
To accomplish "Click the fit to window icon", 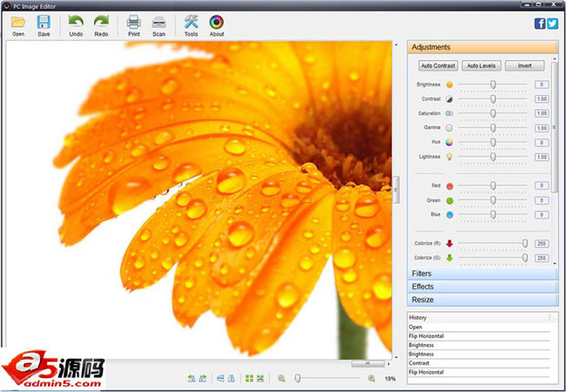I will click(x=260, y=378).
